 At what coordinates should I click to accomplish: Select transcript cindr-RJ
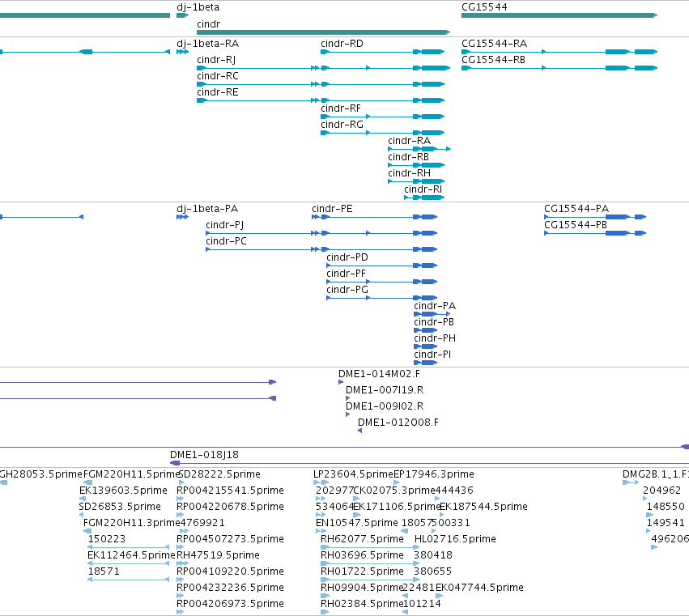click(323, 68)
